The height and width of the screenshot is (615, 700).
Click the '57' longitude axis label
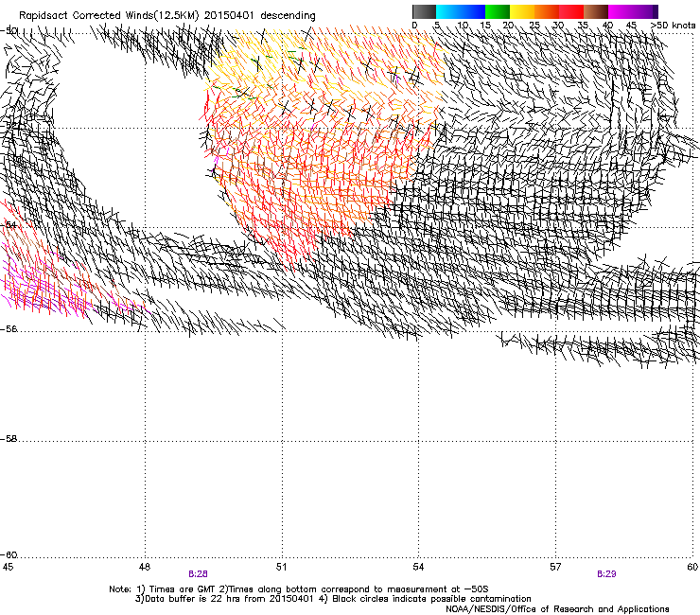(555, 567)
